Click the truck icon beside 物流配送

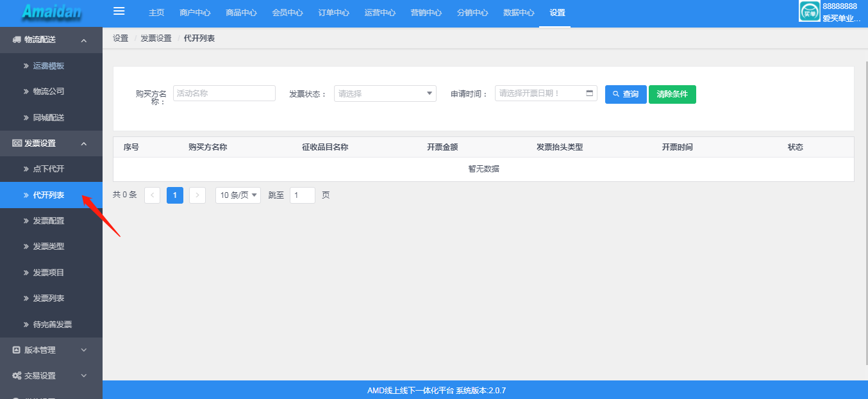[x=17, y=40]
